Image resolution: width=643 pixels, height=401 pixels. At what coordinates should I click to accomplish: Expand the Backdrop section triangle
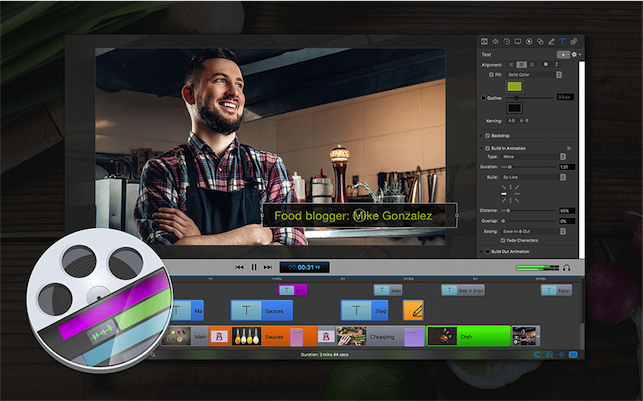click(x=481, y=136)
